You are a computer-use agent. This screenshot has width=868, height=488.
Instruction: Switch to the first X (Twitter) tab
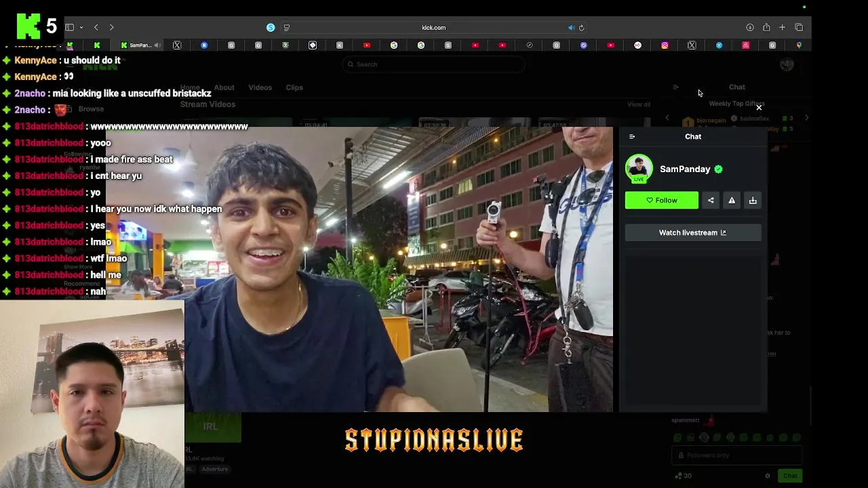(x=177, y=45)
